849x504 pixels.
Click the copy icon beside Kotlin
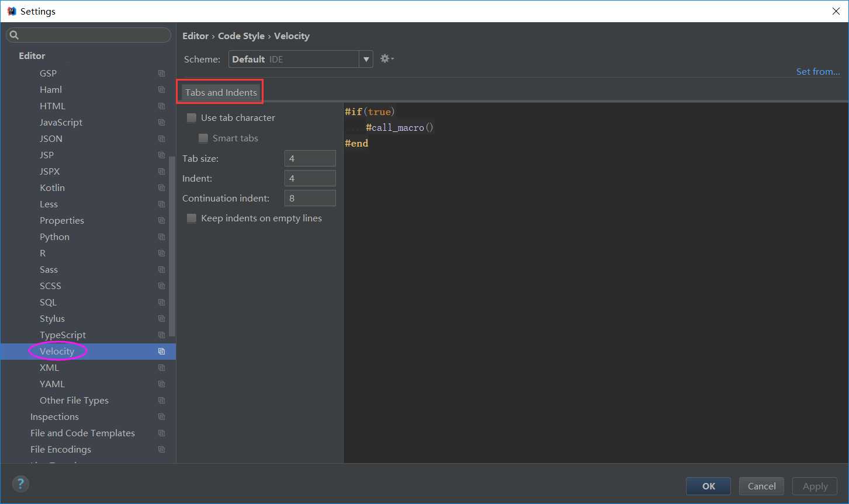click(x=162, y=188)
